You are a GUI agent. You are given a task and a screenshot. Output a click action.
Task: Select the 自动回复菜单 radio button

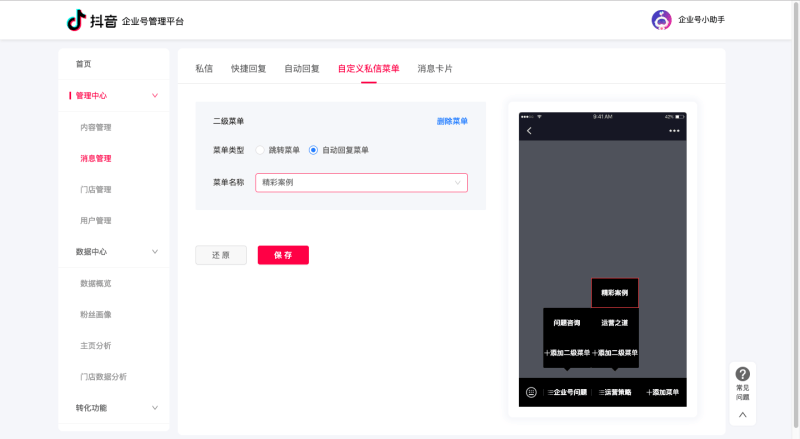tap(313, 150)
